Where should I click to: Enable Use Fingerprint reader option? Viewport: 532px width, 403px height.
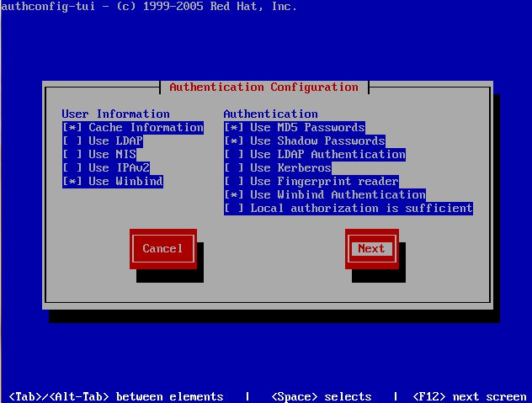click(311, 182)
